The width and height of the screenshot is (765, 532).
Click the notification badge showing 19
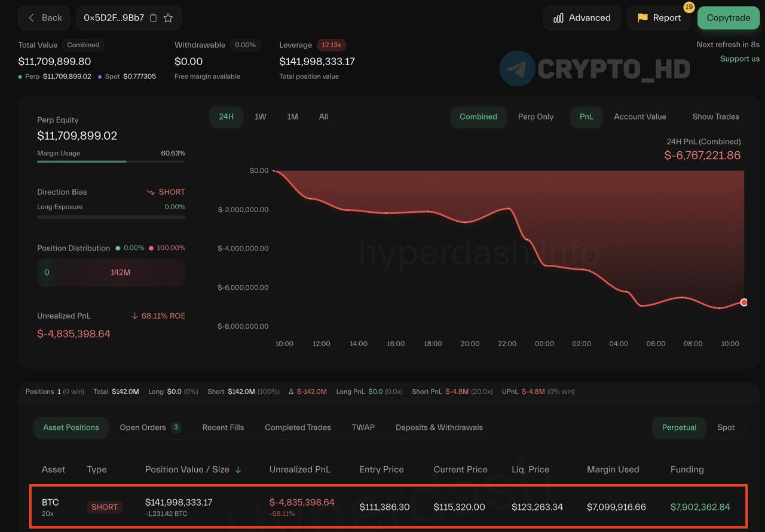[x=688, y=7]
